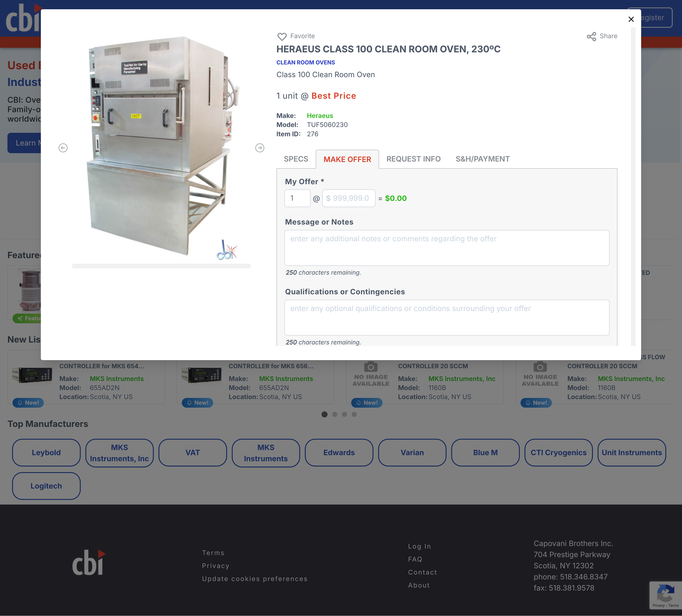Click the Heraeus make link
The width and height of the screenshot is (682, 616).
[x=320, y=116]
